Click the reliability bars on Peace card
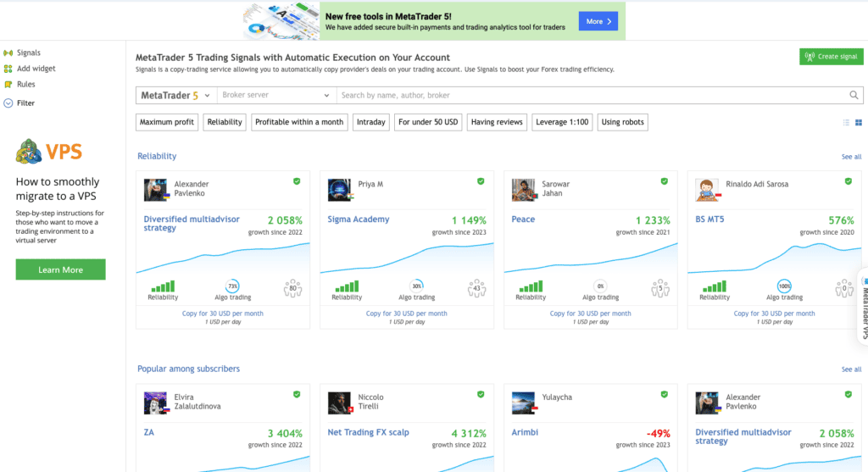 pos(531,286)
